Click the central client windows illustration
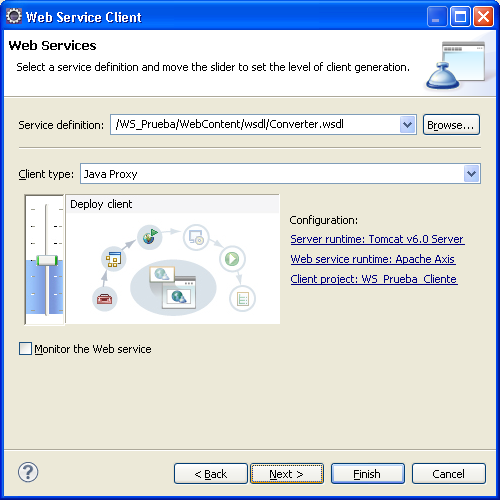Image resolution: width=500 pixels, height=500 pixels. tap(173, 287)
